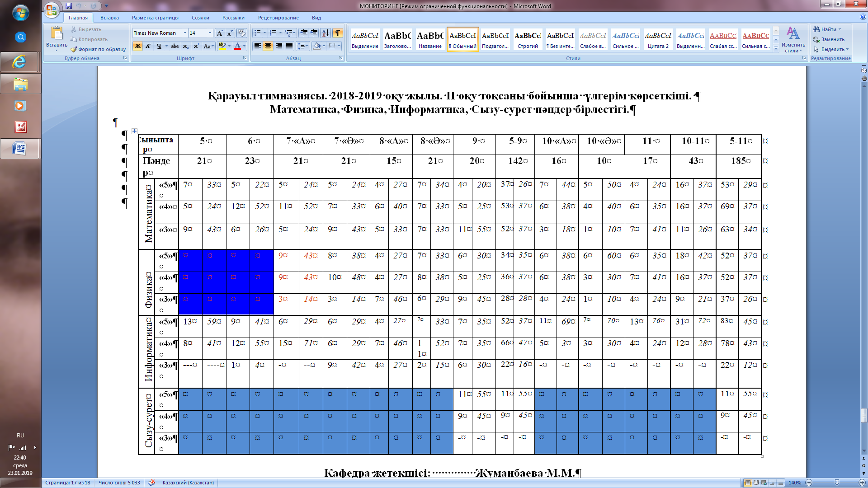
Task: Apply the Название style
Action: click(430, 40)
